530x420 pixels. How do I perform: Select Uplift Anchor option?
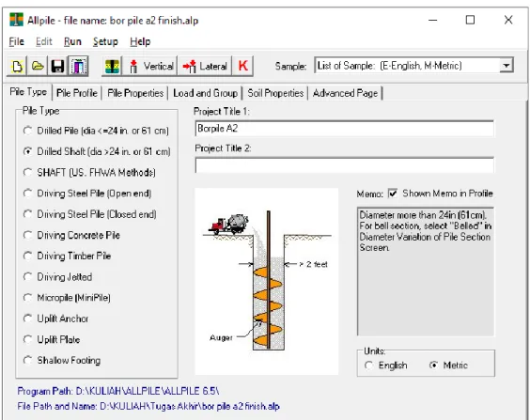(56, 319)
